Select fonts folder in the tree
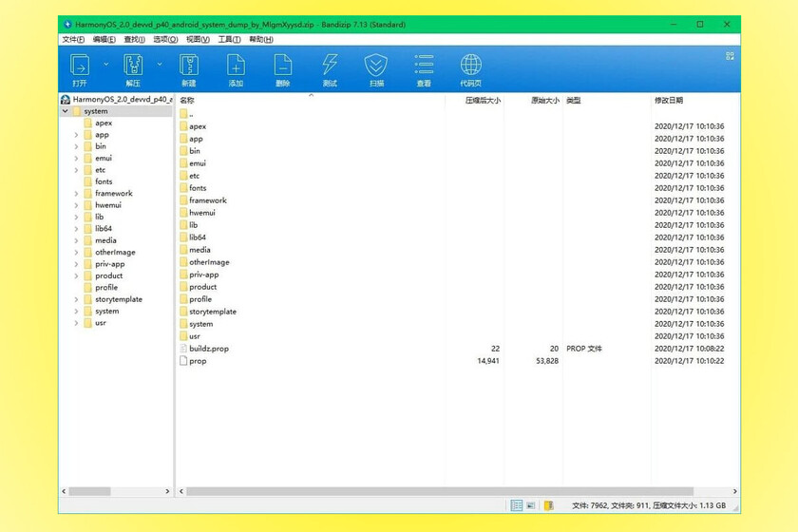The image size is (798, 532). tap(104, 181)
